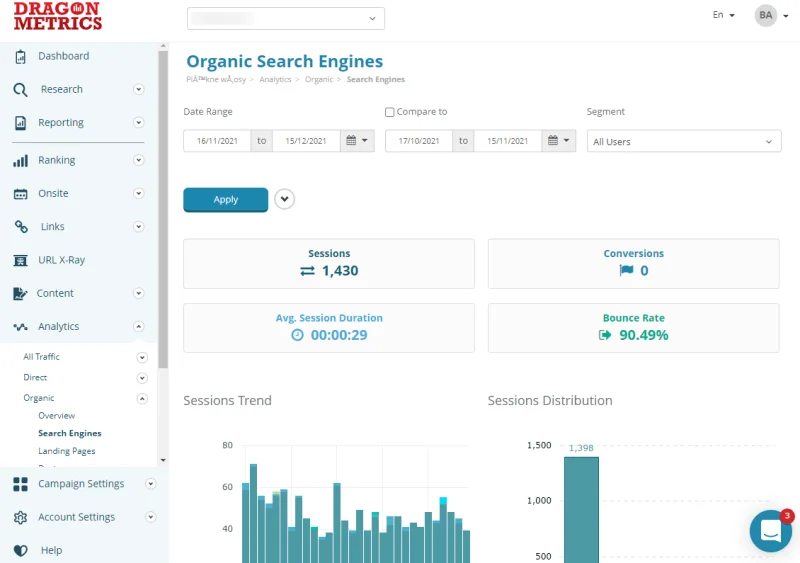Click the Bounce Rate exit icon
This screenshot has height=563, width=800.
tap(605, 335)
